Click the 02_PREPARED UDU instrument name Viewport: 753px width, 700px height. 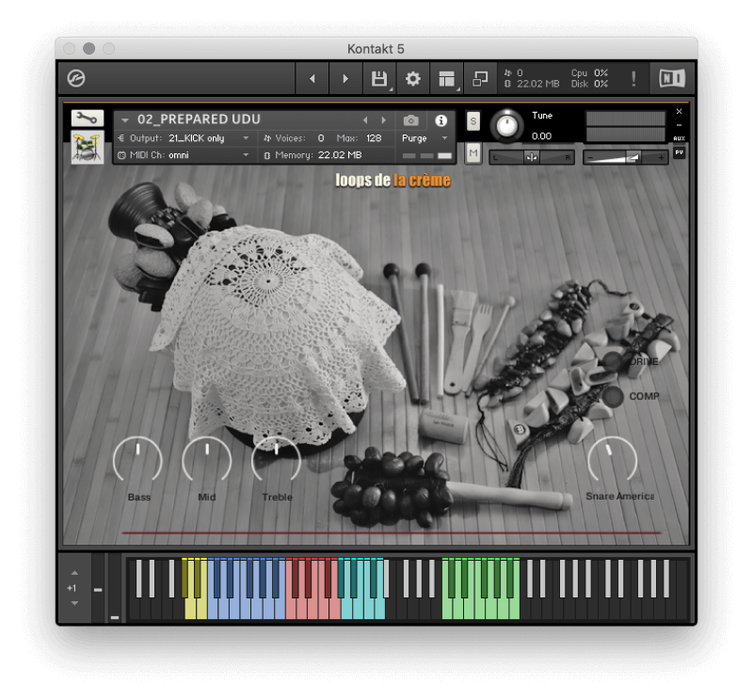[x=199, y=119]
